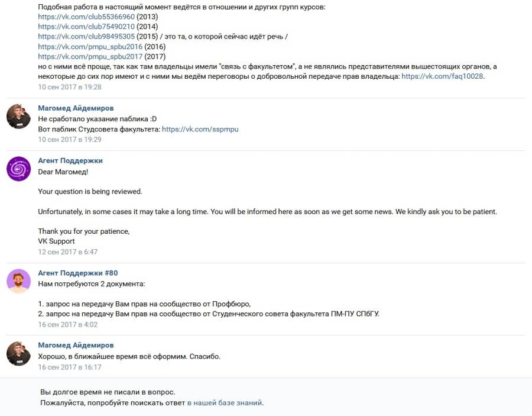Open the vk.com/club75490210 link
The height and width of the screenshot is (416, 532).
[x=86, y=27]
